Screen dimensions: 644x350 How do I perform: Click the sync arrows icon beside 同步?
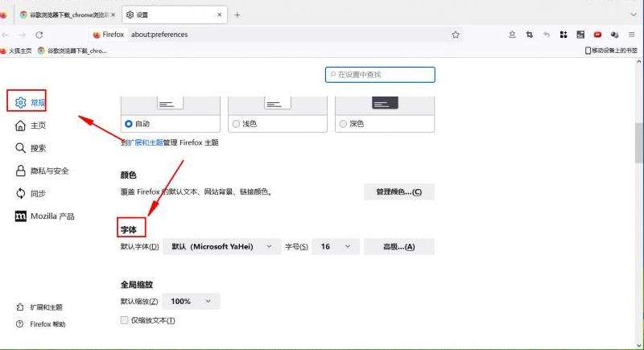pyautogui.click(x=20, y=193)
